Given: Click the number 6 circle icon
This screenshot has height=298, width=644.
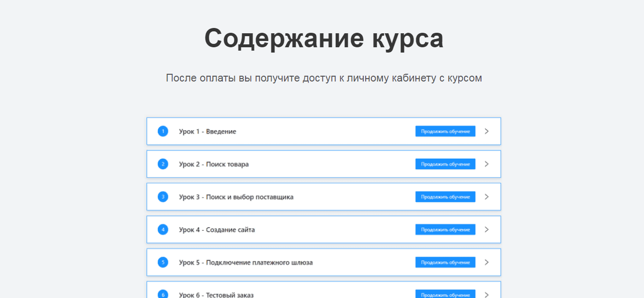Looking at the screenshot, I should 163,294.
